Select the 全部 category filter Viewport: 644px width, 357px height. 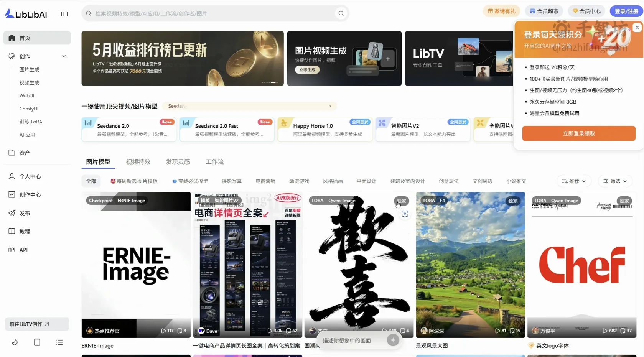coord(91,181)
